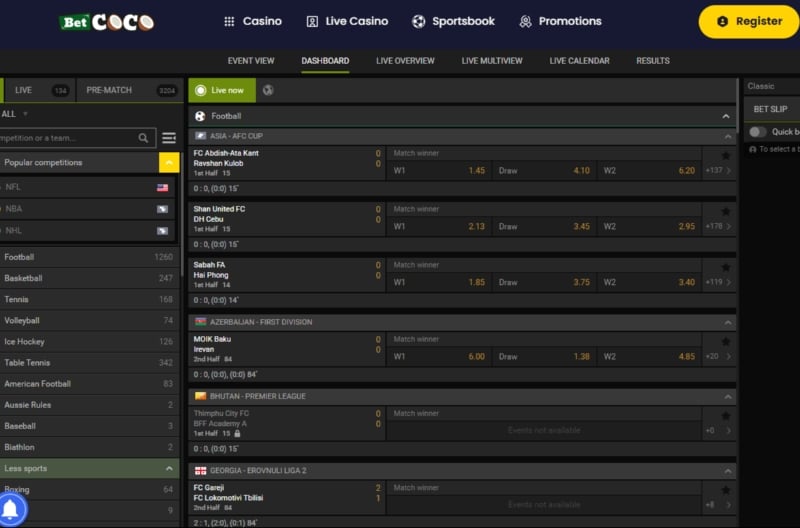
Task: Choose Baseball in the sports list
Action: [89, 426]
